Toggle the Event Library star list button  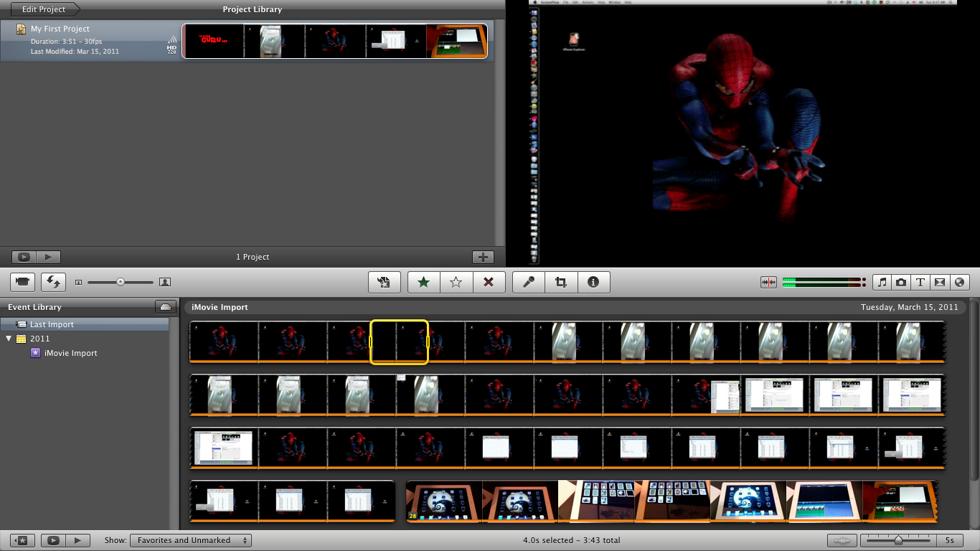21,540
